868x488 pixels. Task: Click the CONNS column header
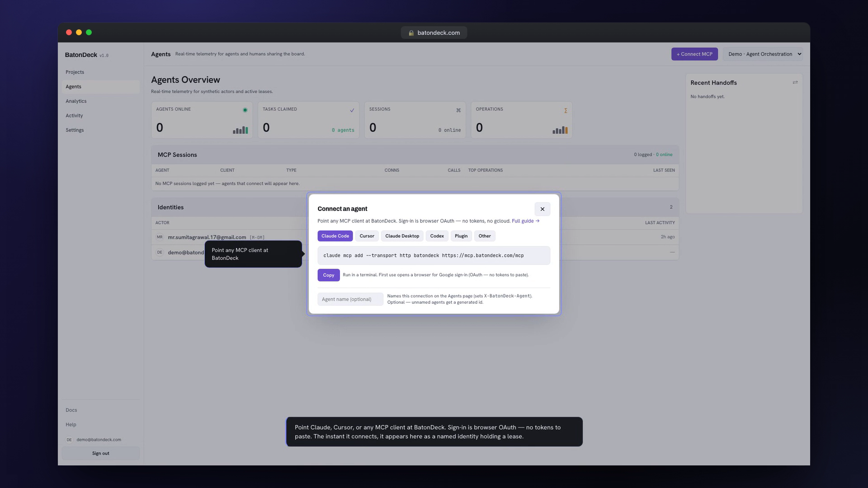point(392,170)
